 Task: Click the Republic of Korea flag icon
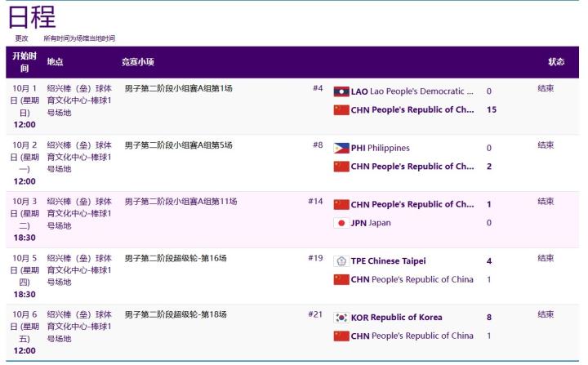tap(341, 318)
